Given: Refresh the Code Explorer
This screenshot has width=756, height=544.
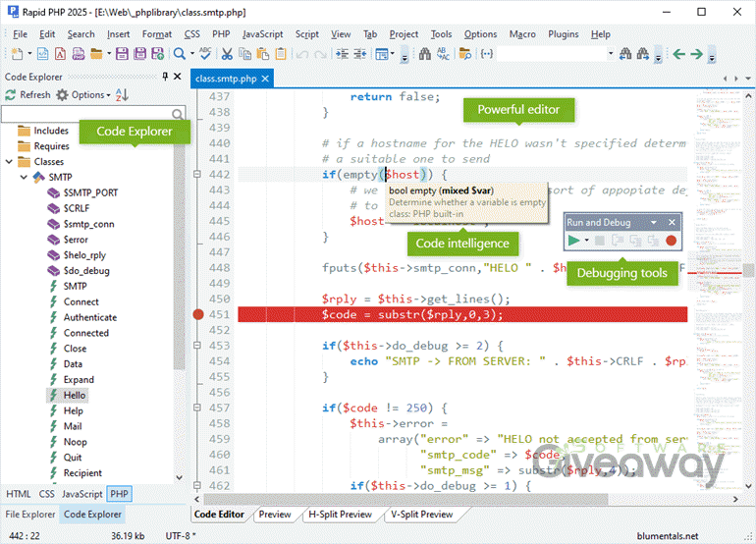Looking at the screenshot, I should 27,94.
